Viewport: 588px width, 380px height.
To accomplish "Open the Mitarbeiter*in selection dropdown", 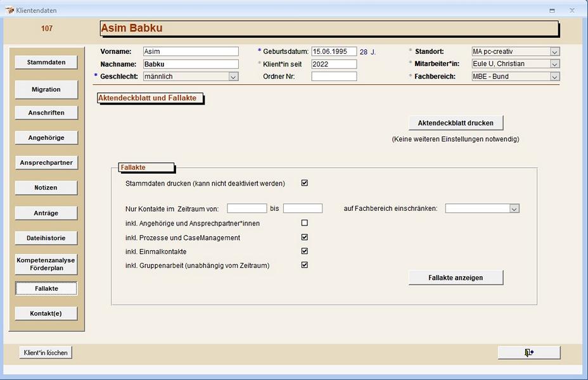I will [x=554, y=63].
